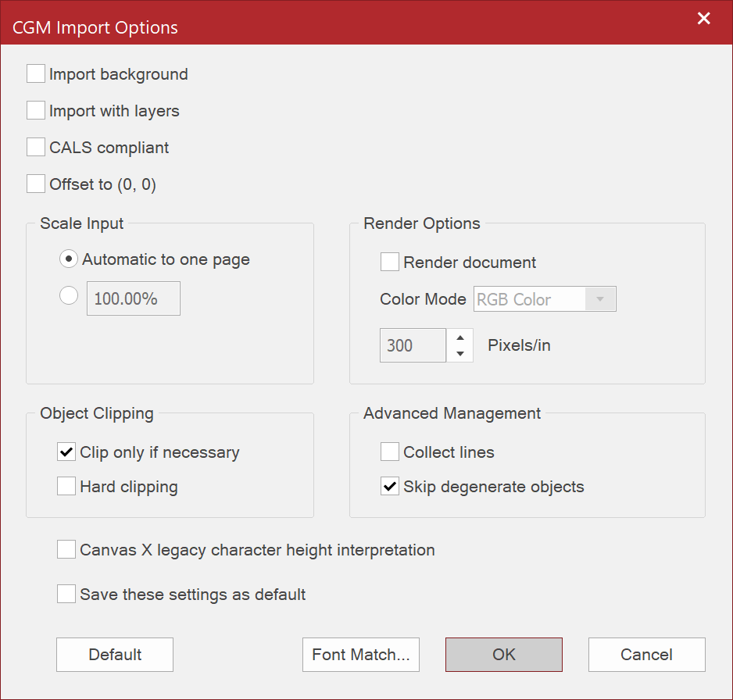Screen dimensions: 733x700
Task: Check the Import with layers option
Action: [36, 111]
